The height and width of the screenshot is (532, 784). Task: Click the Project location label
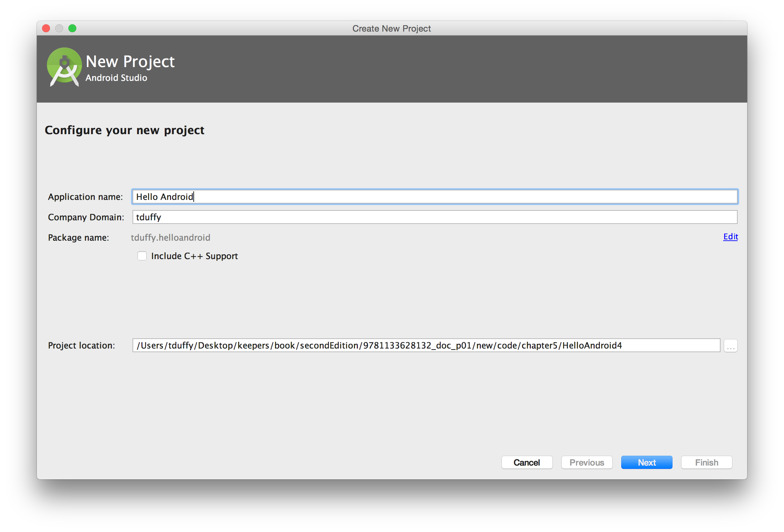tap(81, 346)
